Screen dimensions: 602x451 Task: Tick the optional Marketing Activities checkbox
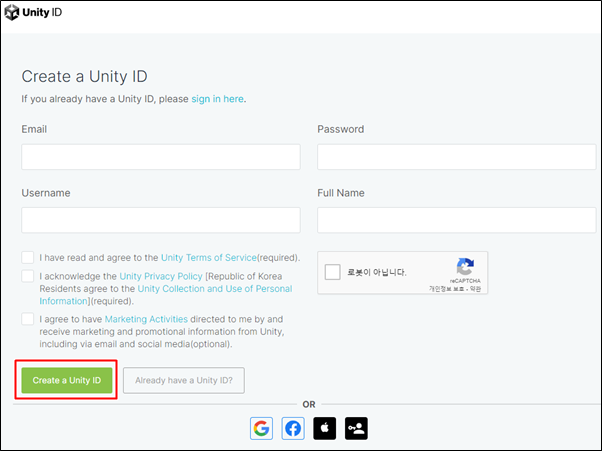pos(28,319)
